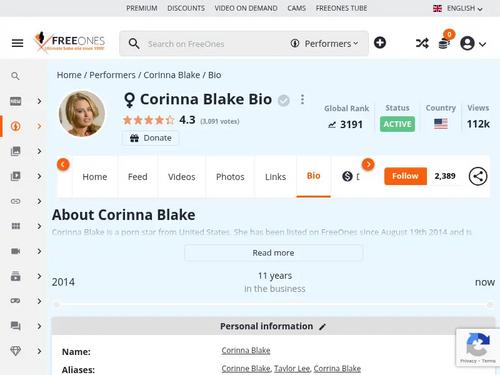Click the FreeOnes logo
The width and height of the screenshot is (500, 375).
coord(69,42)
